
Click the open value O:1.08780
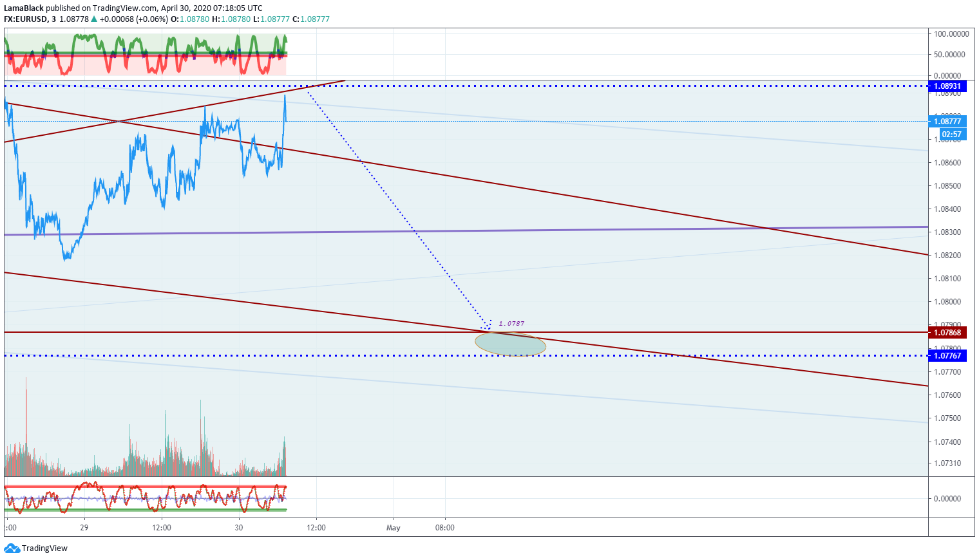tap(190, 19)
